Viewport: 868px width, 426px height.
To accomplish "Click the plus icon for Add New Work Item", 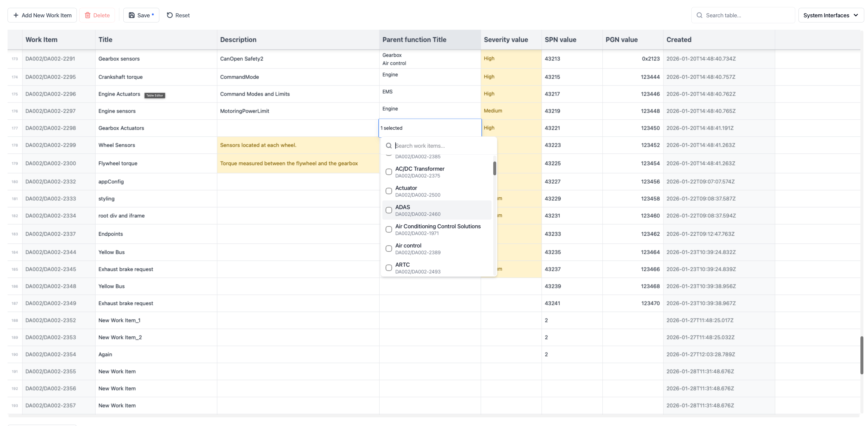I will (16, 15).
